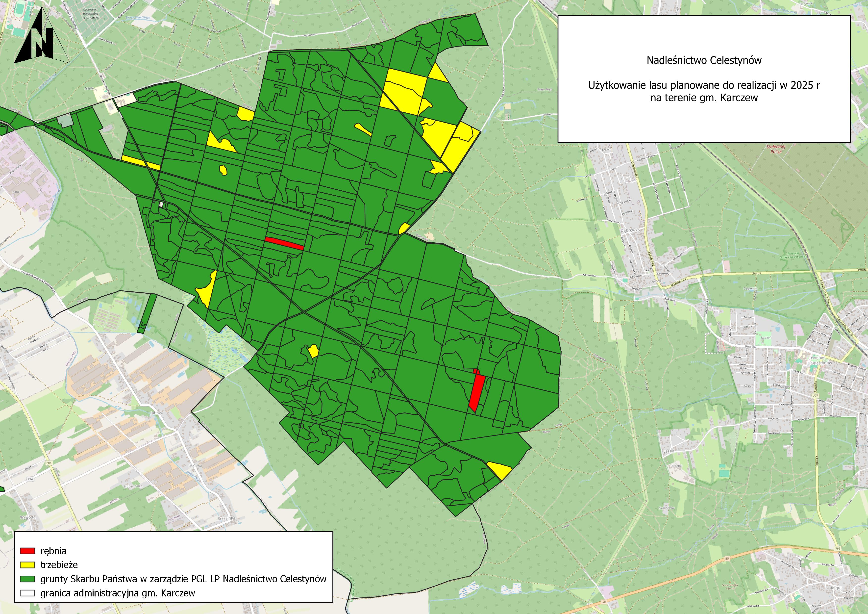Click the Janów village label
This screenshot has width=868, height=614.
[156, 413]
